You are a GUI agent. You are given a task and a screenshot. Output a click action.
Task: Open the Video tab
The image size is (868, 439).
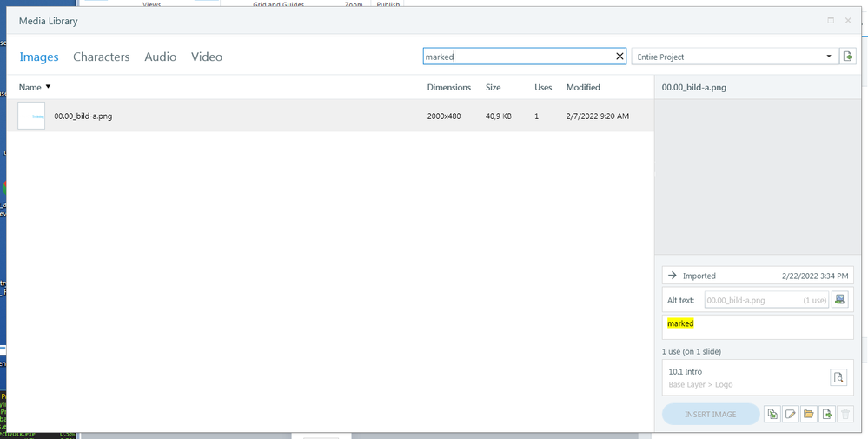click(207, 57)
